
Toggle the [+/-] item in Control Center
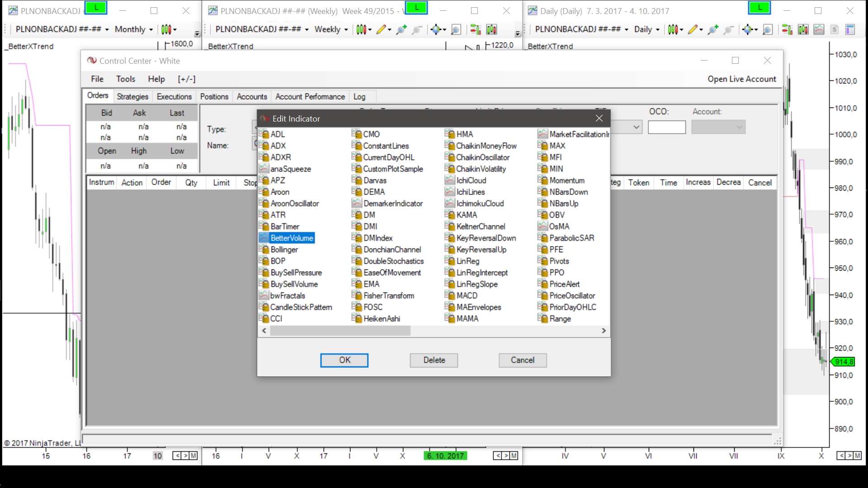[x=186, y=79]
